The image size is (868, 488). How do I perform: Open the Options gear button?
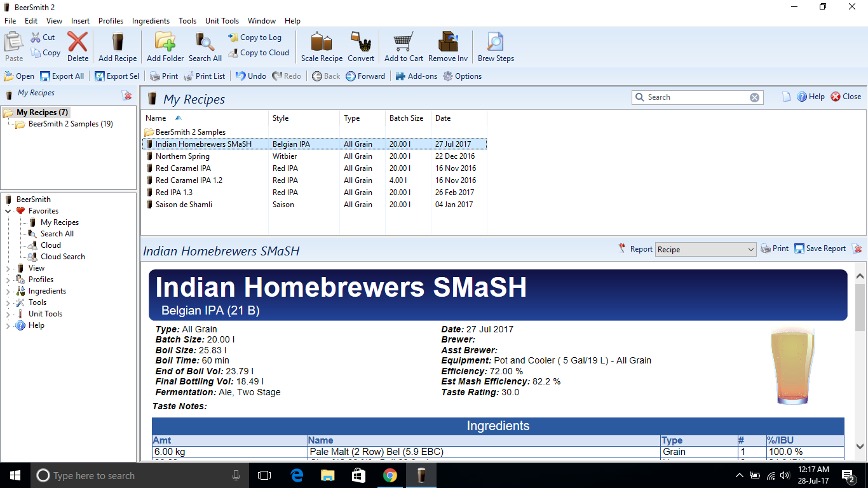463,76
